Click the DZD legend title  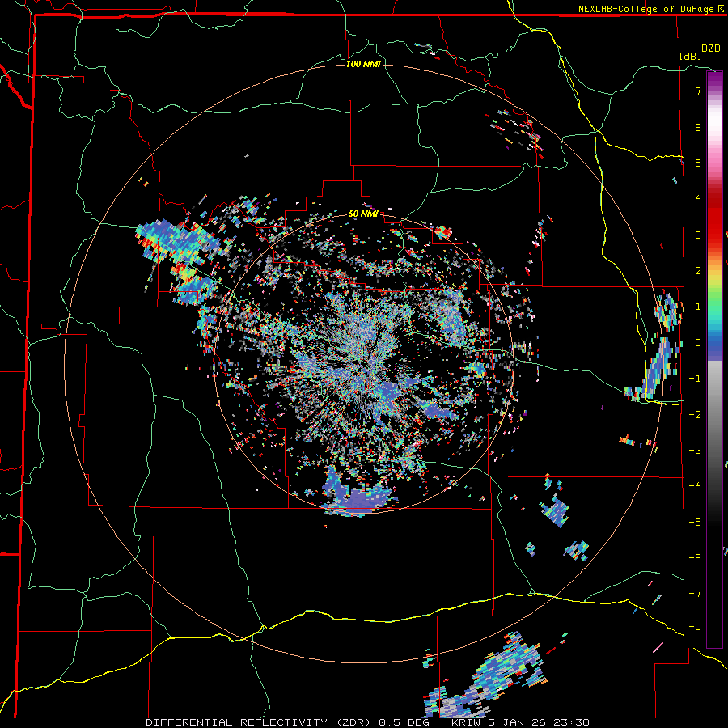coord(711,49)
